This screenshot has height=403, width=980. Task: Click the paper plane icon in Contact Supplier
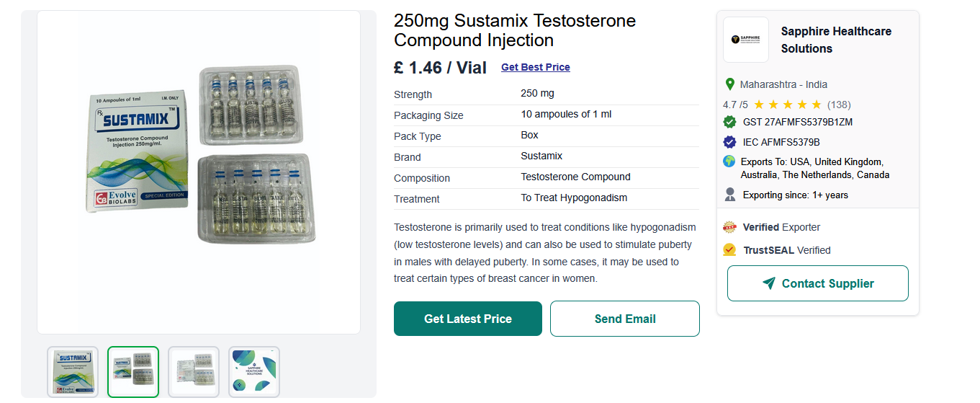pyautogui.click(x=769, y=283)
